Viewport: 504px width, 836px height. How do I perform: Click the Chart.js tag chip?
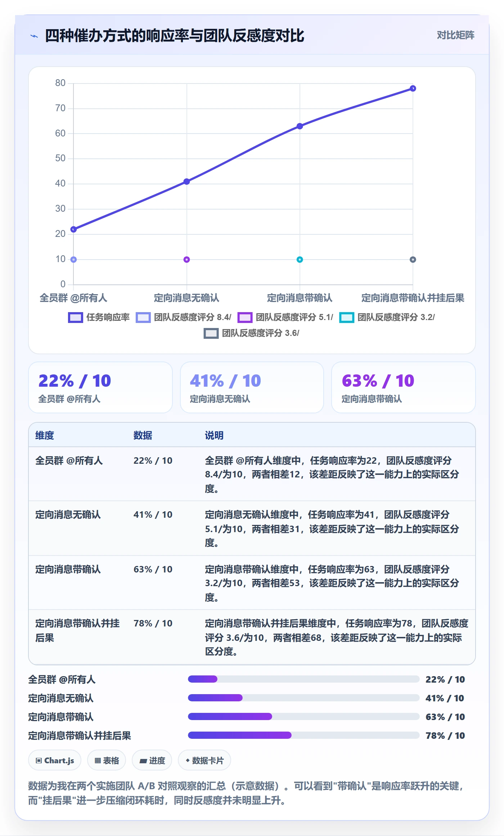(55, 760)
